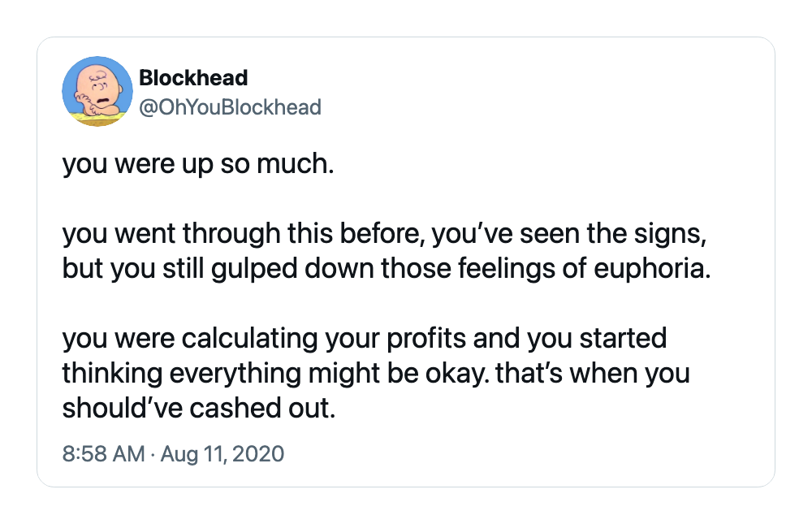Select the word "should've" in the tweet
This screenshot has height=524, width=812.
(x=123, y=408)
